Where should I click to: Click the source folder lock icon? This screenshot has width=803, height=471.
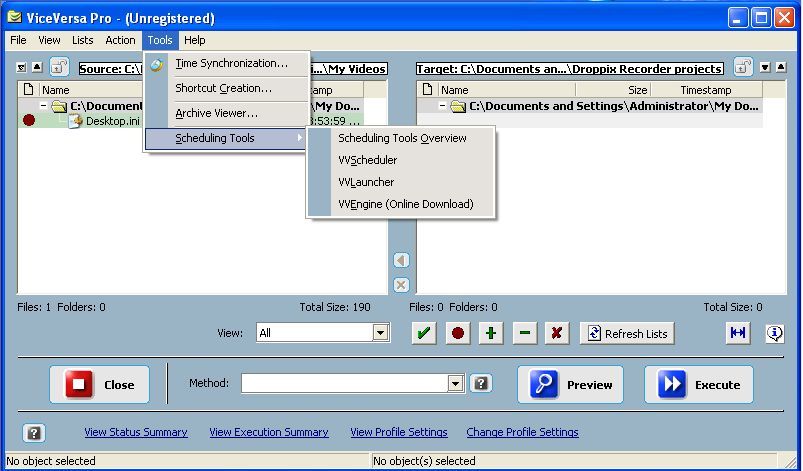pos(59,67)
